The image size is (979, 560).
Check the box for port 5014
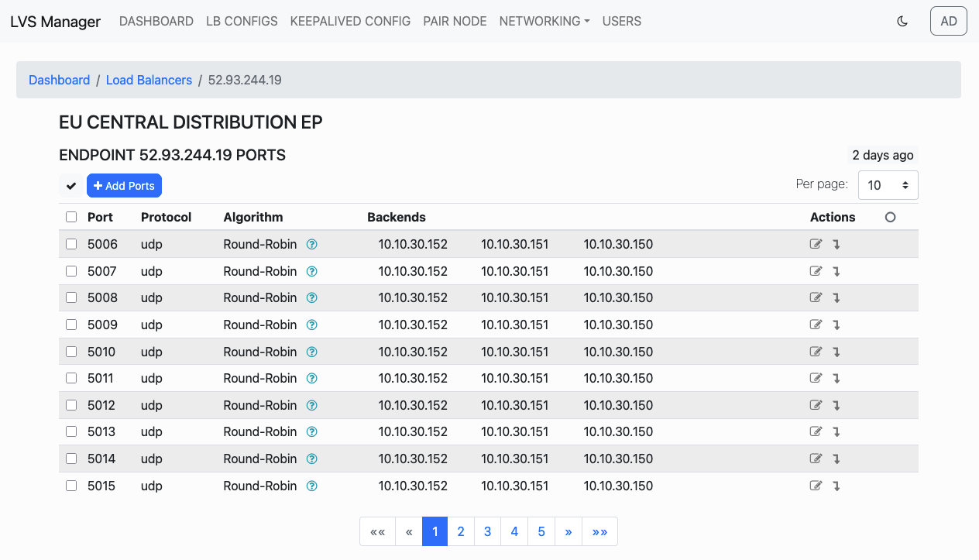(71, 459)
